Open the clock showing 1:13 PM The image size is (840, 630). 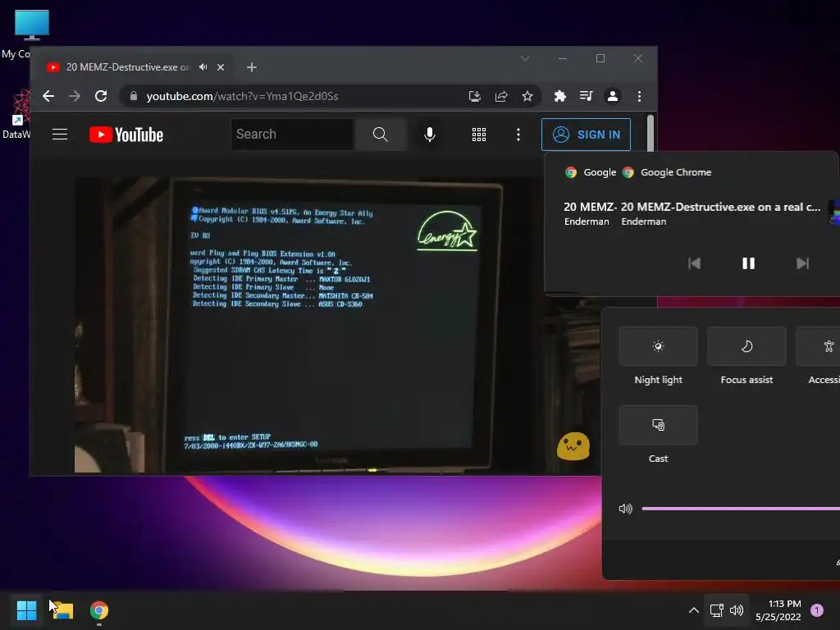click(778, 610)
